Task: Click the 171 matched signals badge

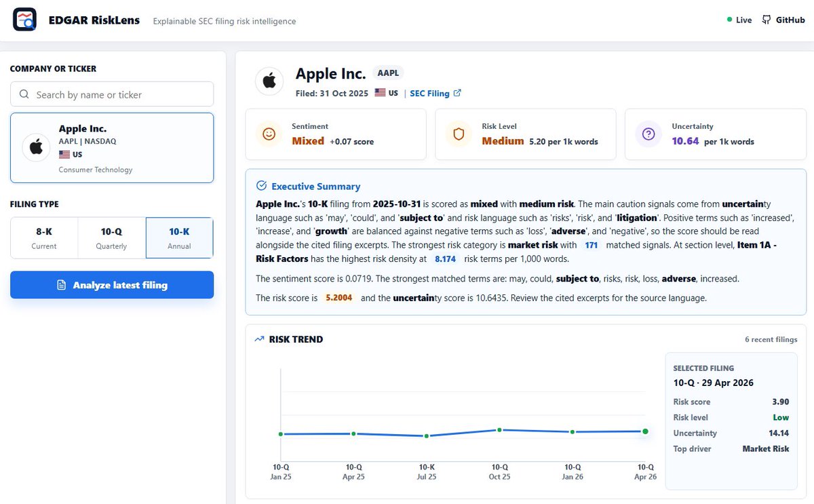Action: point(592,245)
